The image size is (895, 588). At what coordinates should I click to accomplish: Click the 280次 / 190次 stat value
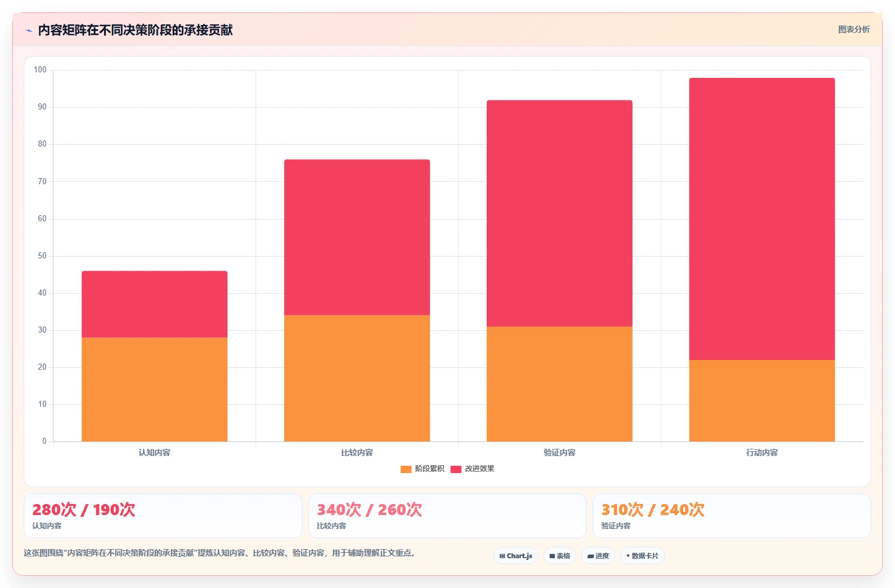pos(84,510)
